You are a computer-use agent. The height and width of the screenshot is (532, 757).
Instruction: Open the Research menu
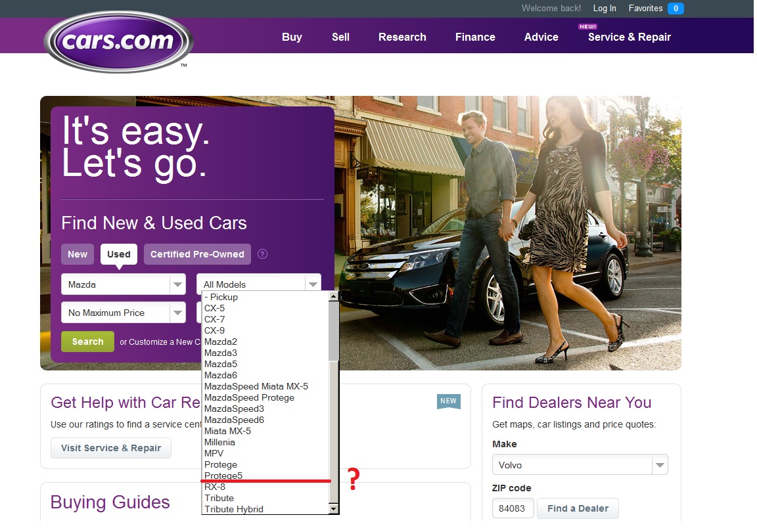402,37
